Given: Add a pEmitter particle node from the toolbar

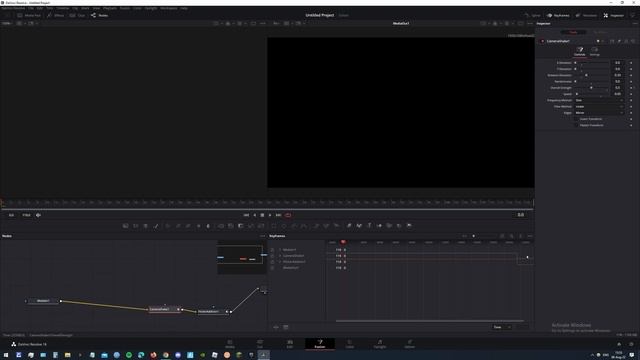Looking at the screenshot, I should [x=316, y=226].
